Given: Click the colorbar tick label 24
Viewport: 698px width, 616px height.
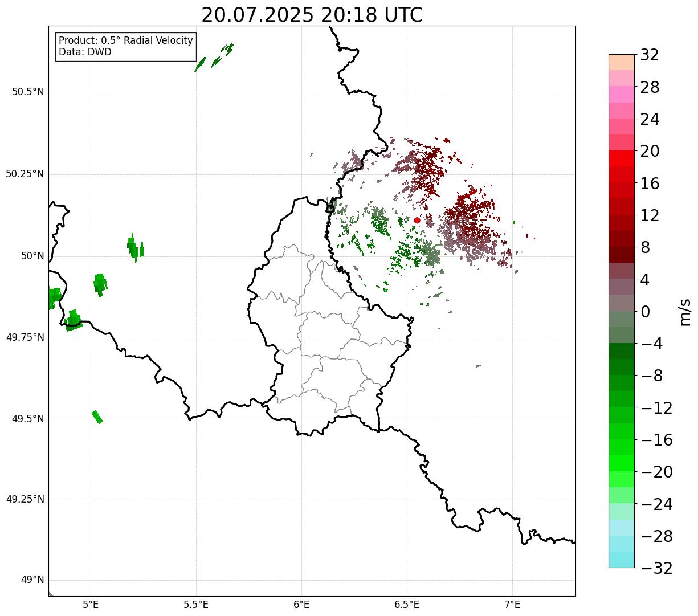Looking at the screenshot, I should pyautogui.click(x=650, y=120).
